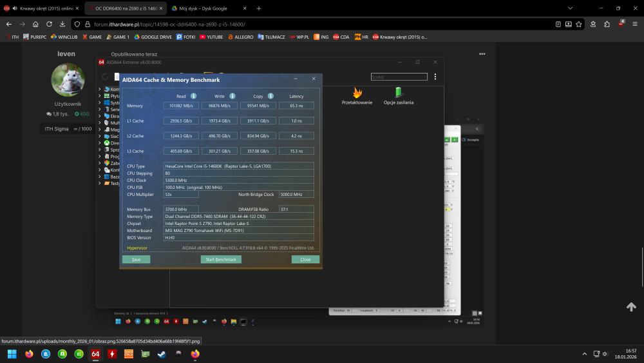This screenshot has width=644, height=363.
Task: Click the Save button in benchmark dialog
Action: [x=136, y=259]
